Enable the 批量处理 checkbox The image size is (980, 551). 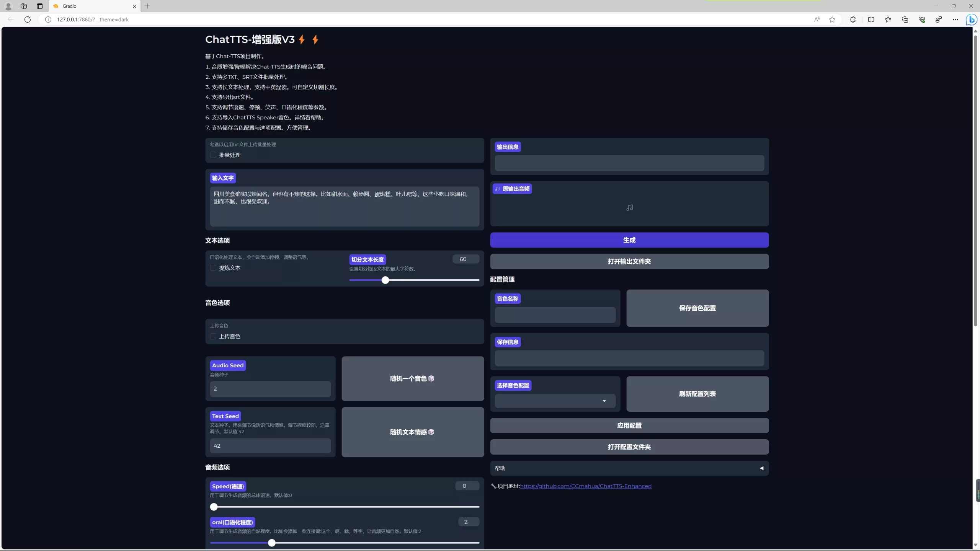point(213,155)
